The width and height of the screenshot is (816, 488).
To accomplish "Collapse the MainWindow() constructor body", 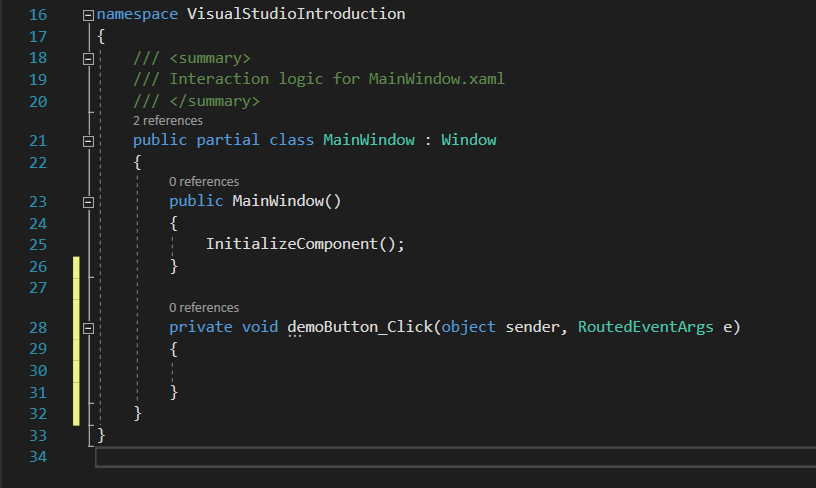I will [x=89, y=202].
